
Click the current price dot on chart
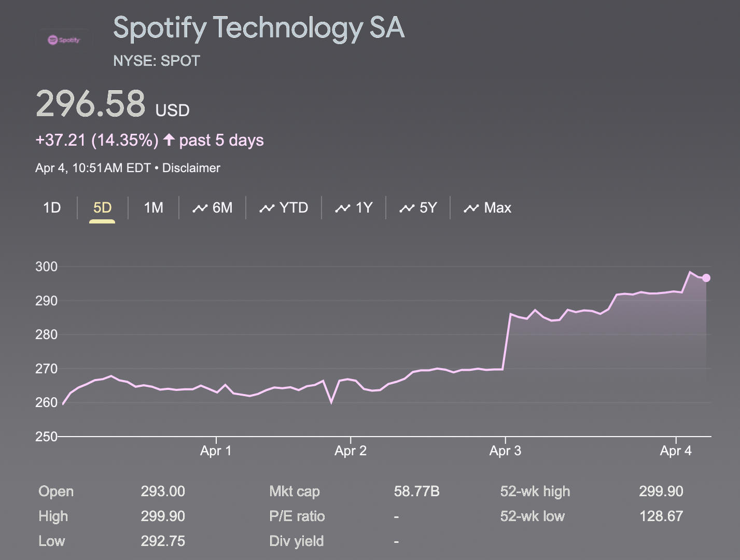706,278
